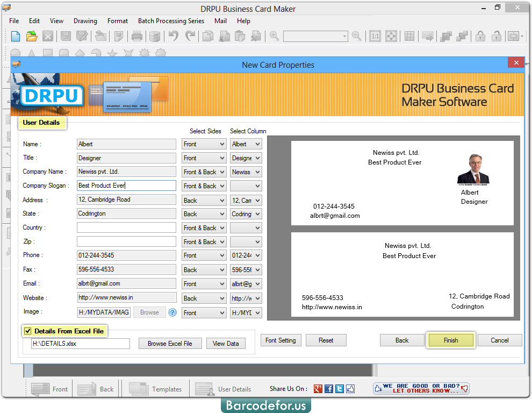Click the View Data button
The height and width of the screenshot is (413, 532).
coord(226,344)
